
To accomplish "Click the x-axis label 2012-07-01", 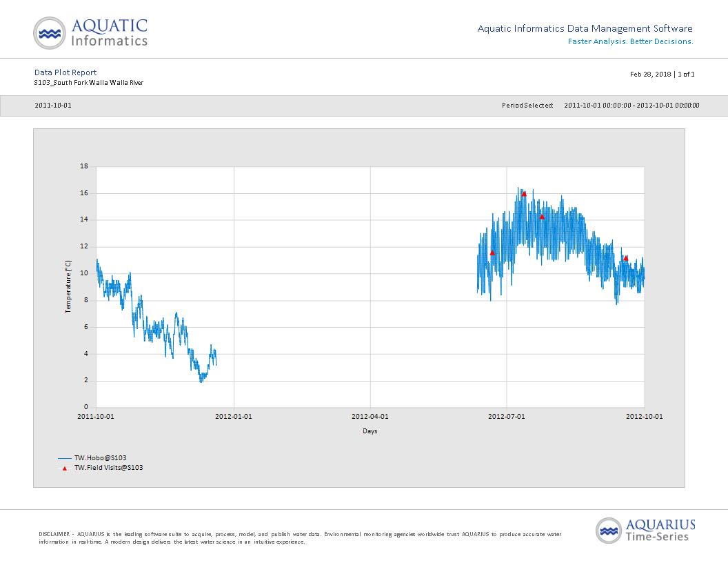I will (x=507, y=416).
